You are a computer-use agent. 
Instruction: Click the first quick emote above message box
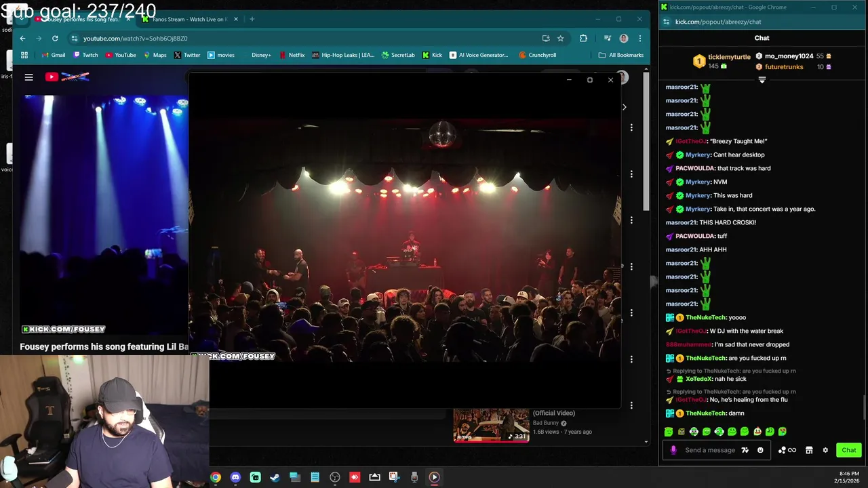669,432
